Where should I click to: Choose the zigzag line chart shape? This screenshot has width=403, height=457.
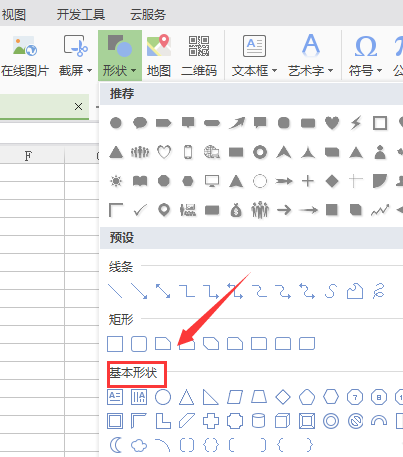(x=380, y=210)
